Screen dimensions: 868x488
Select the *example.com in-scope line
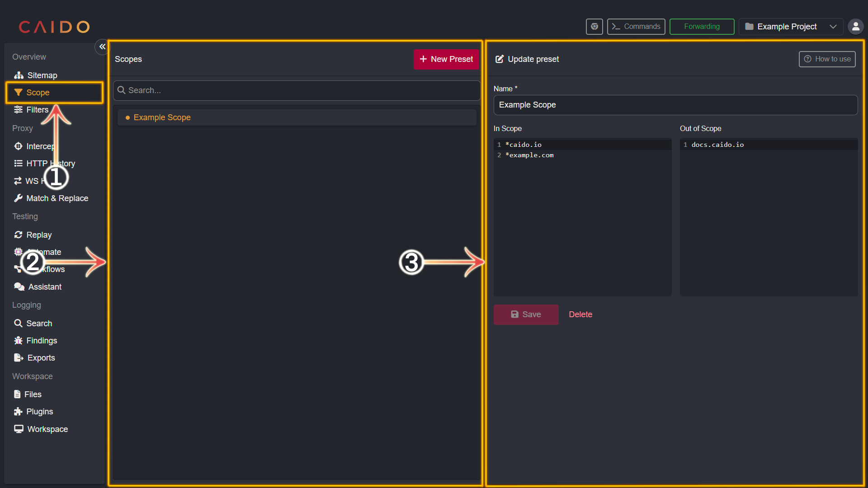tap(530, 155)
